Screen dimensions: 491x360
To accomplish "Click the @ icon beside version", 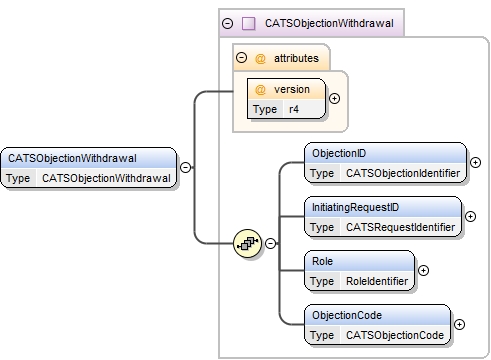I will (x=260, y=89).
